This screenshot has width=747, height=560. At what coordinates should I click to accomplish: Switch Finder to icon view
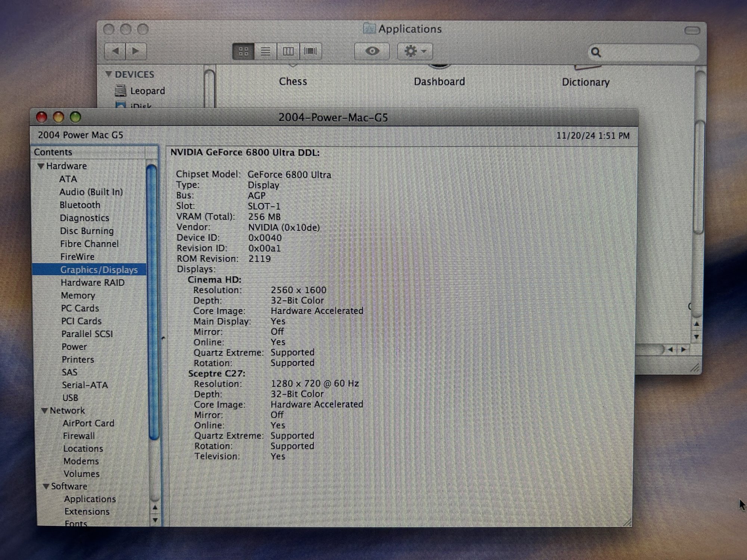244,51
